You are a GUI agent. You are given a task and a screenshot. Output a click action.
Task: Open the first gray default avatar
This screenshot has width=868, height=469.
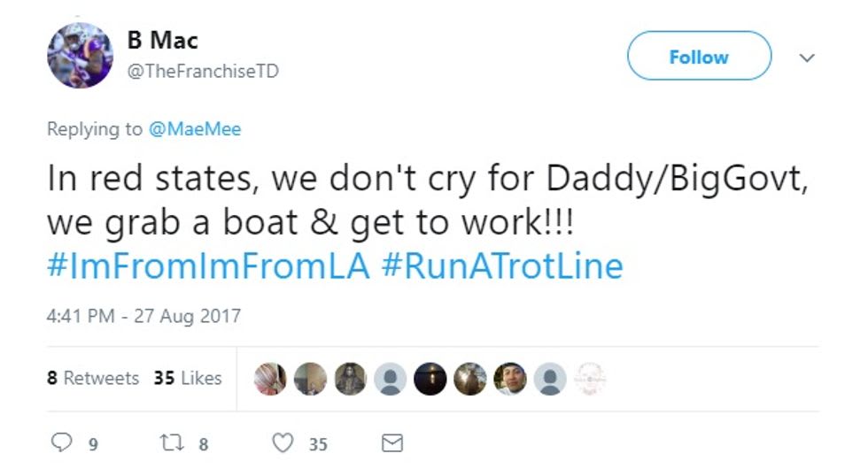coord(391,379)
